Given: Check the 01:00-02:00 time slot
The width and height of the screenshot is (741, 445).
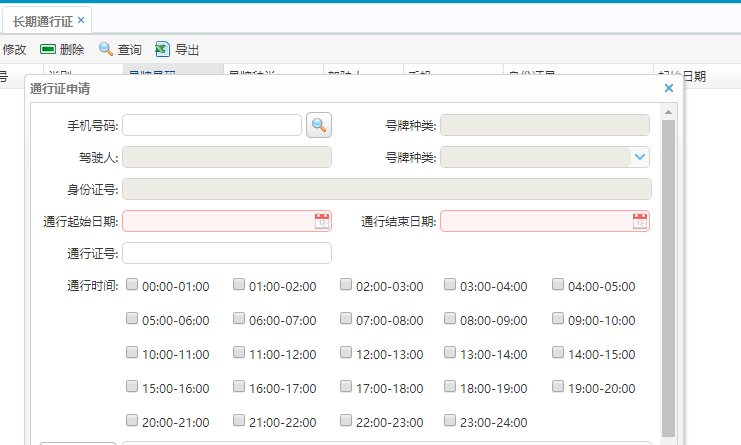Looking at the screenshot, I should tap(239, 284).
